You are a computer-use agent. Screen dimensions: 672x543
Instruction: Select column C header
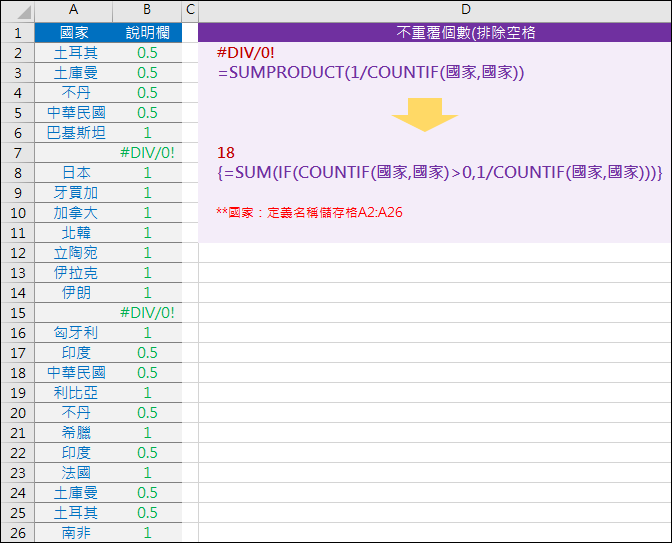190,10
